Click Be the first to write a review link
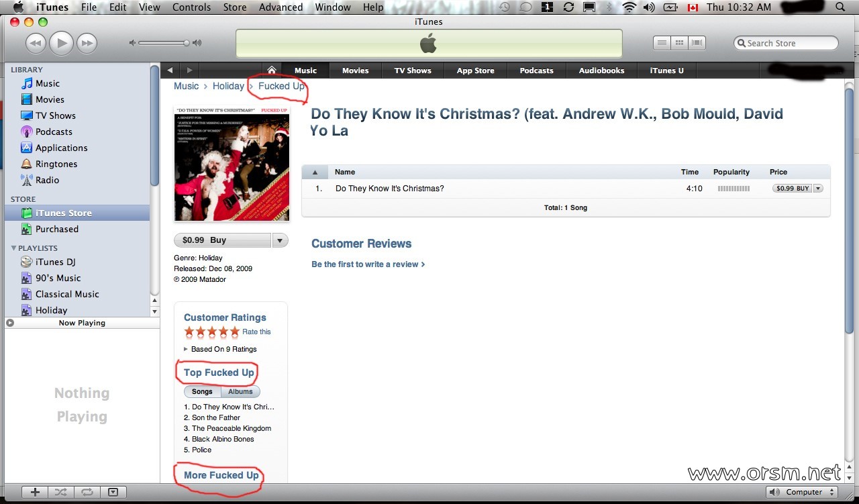 tap(368, 264)
